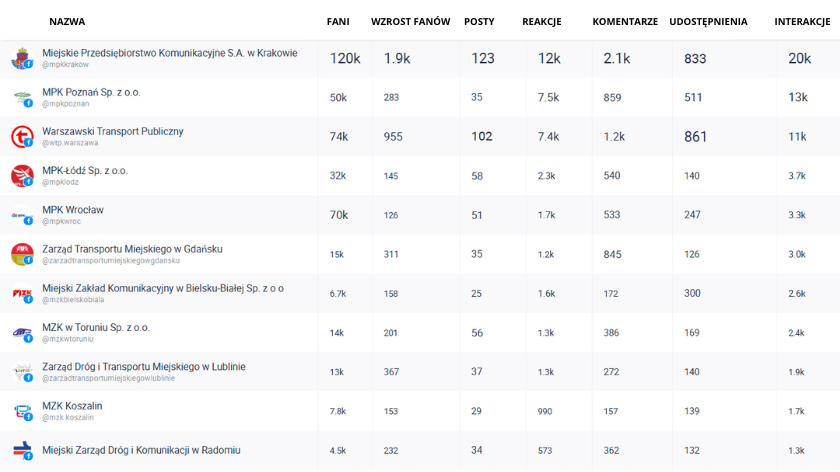
Task: Open Zarząd Transportu Miejskiego w Gdańsku link
Action: (x=132, y=248)
